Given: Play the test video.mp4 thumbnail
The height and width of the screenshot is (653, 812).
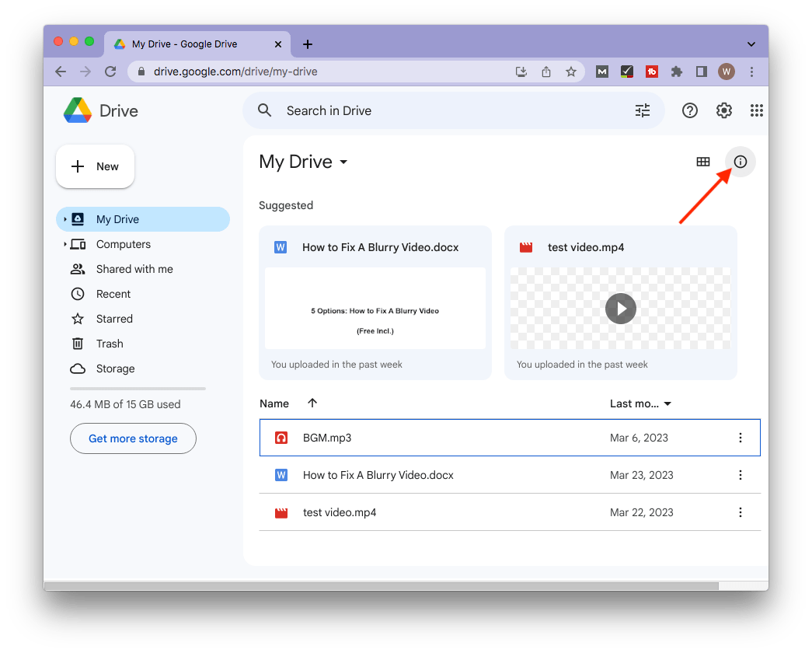Looking at the screenshot, I should coord(620,309).
